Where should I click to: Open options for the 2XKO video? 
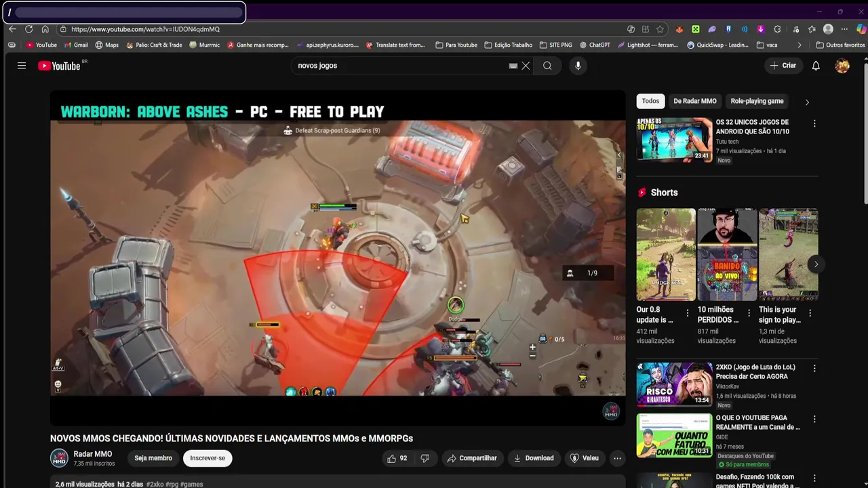814,368
